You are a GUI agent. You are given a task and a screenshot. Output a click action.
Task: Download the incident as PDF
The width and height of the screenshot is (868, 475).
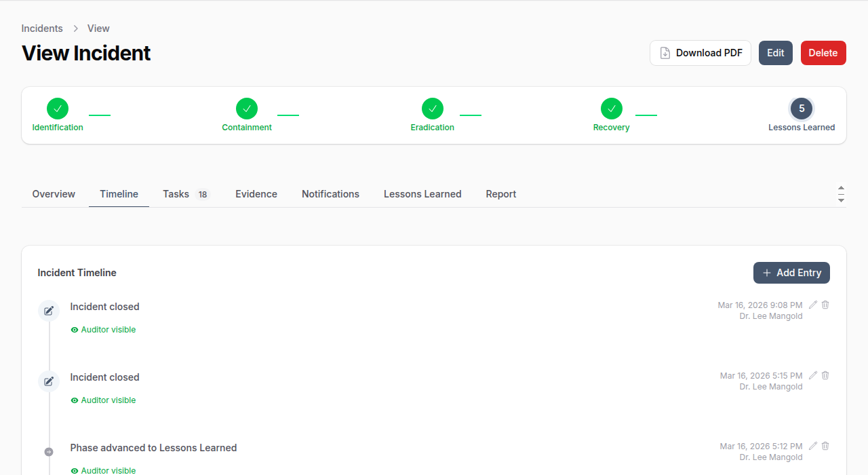[x=700, y=53]
